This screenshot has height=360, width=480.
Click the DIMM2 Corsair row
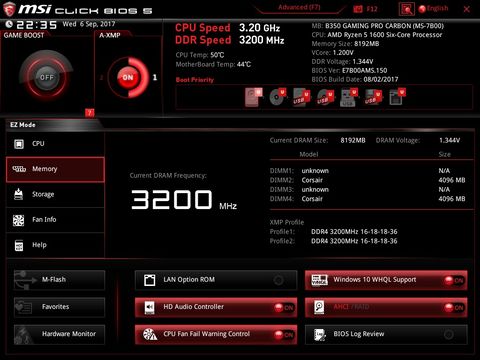pyautogui.click(x=367, y=180)
